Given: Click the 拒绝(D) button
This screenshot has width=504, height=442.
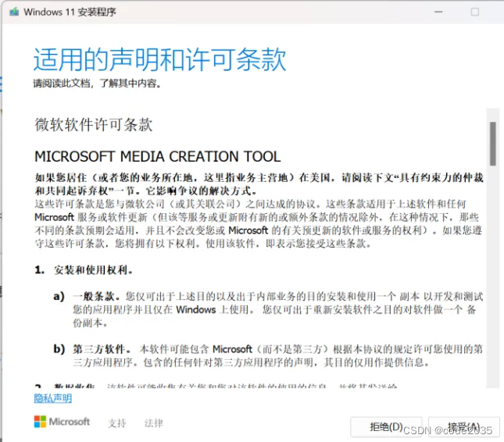Looking at the screenshot, I should point(386,427).
